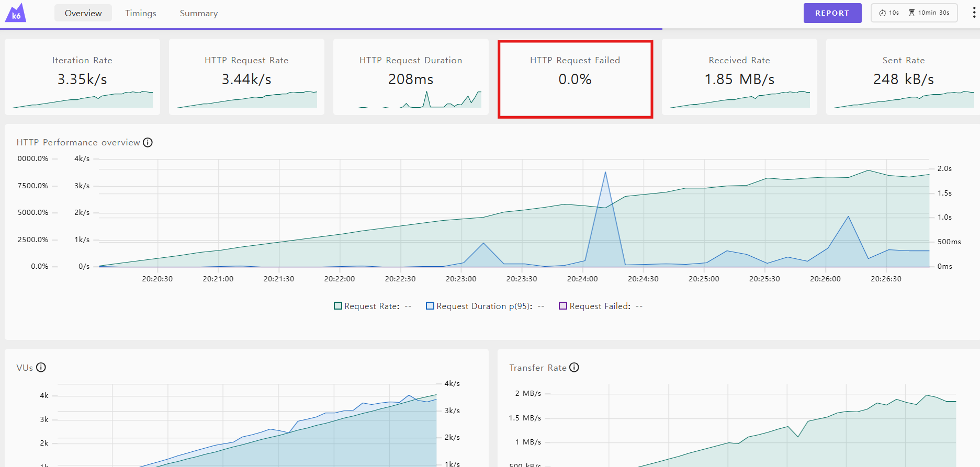Click the green Request Rate legend swatch
Screen dimensions: 980x467
[338, 306]
